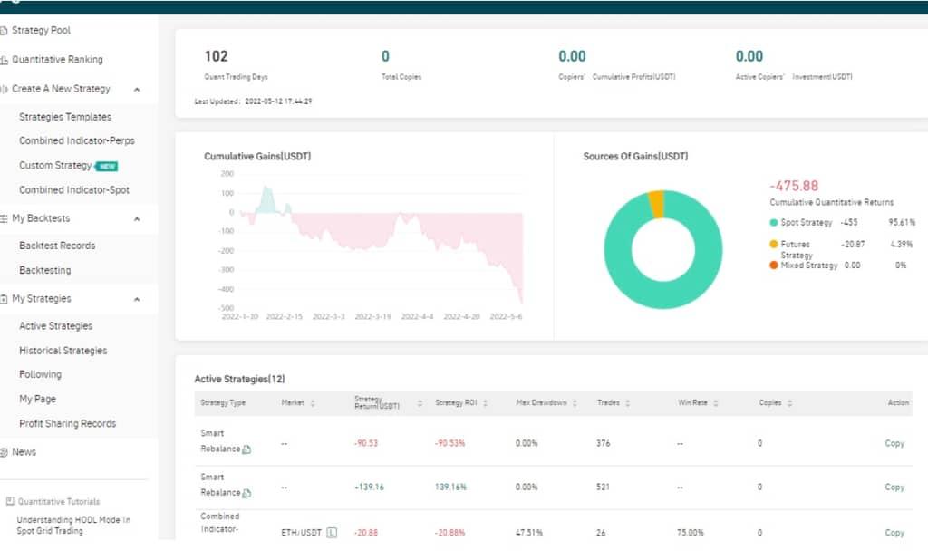Open Backtest Records

coord(57,245)
